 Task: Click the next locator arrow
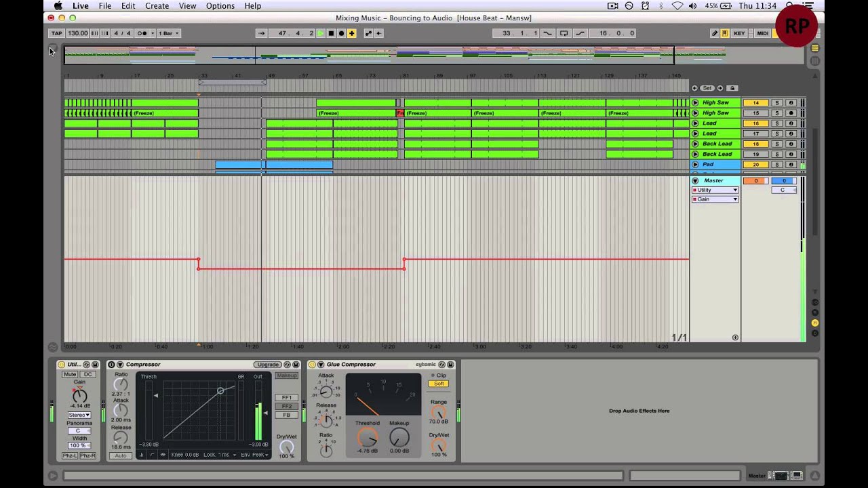coord(720,88)
